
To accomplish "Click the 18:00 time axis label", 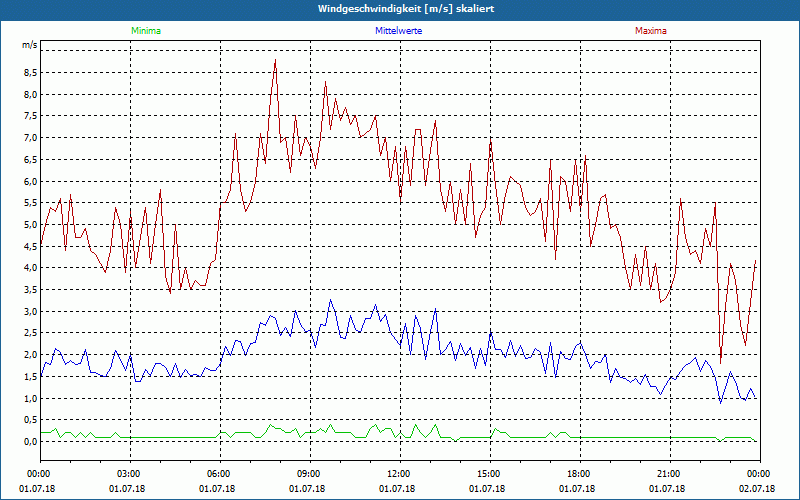I will tap(580, 474).
